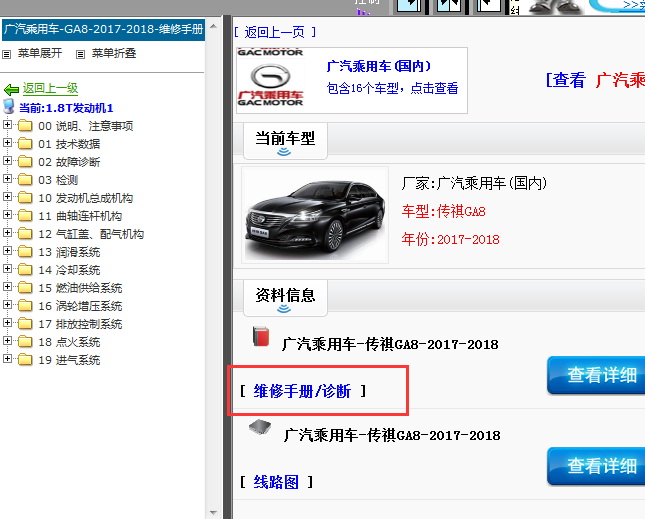
Task: Click 查看详细 button for repair manual
Action: (x=596, y=375)
